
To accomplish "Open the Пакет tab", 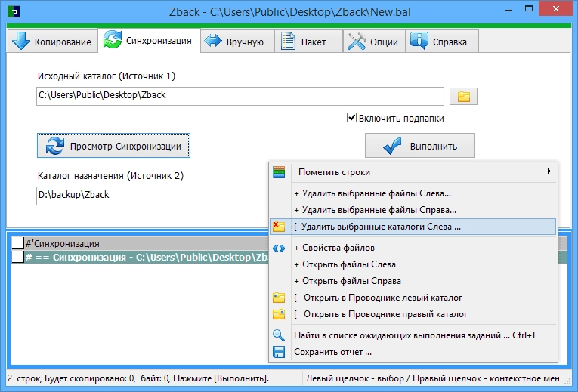I will click(x=308, y=41).
